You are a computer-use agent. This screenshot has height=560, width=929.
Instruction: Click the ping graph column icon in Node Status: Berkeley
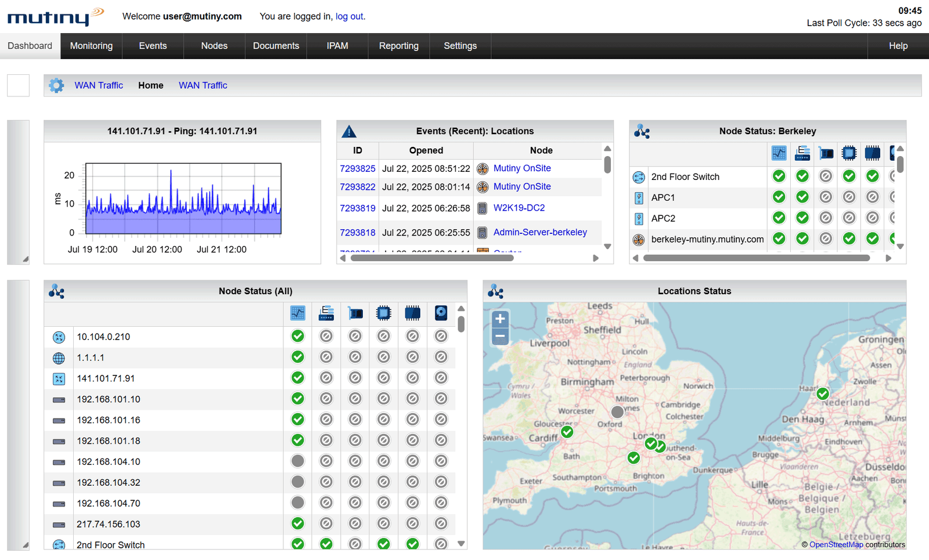coord(779,153)
